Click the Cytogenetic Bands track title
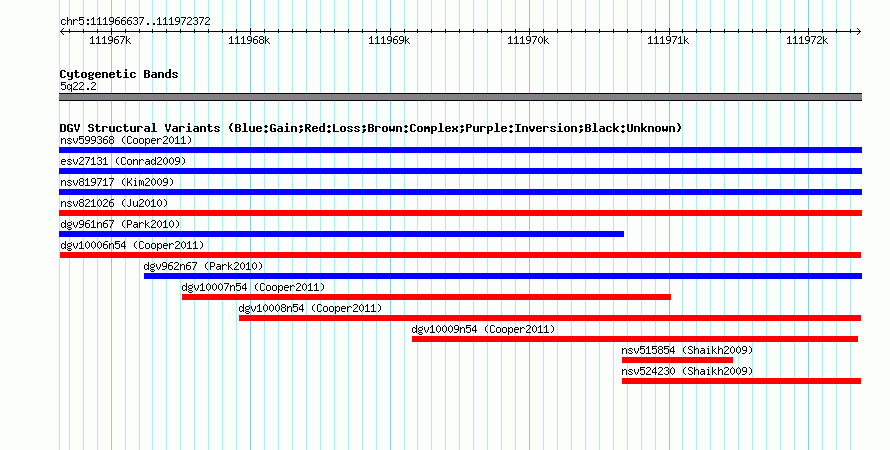Screen dimensions: 890x450 (x=119, y=74)
